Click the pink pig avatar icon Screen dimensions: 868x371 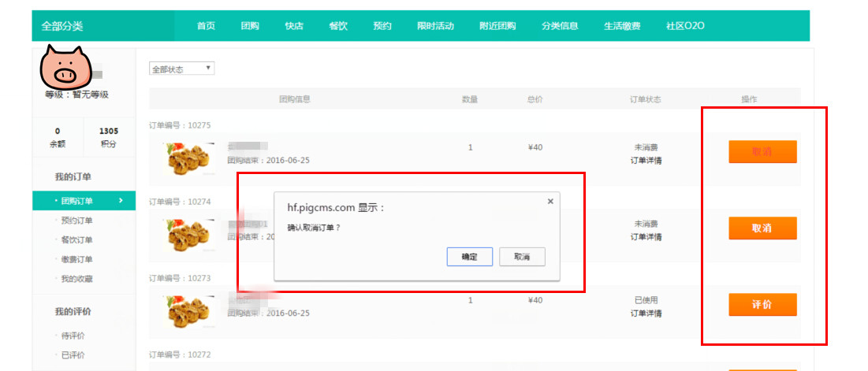pos(65,66)
